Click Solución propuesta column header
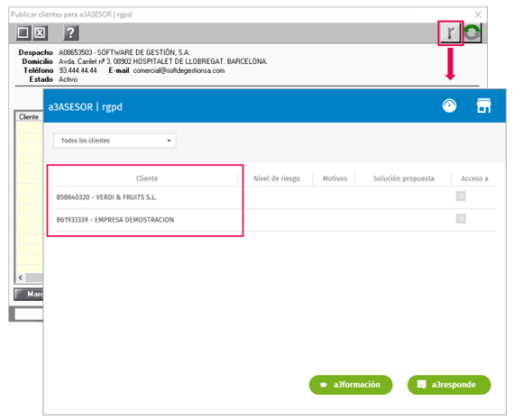This screenshot has width=513, height=420. pos(403,178)
